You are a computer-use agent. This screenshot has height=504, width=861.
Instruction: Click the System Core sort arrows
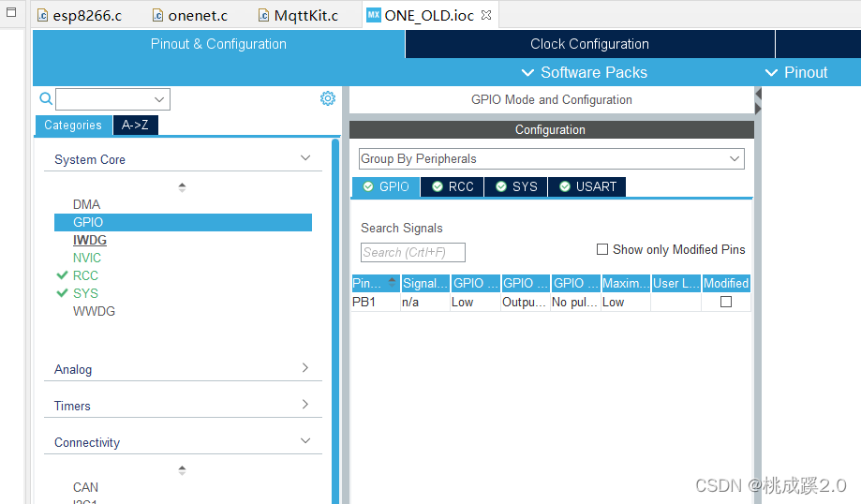(182, 187)
